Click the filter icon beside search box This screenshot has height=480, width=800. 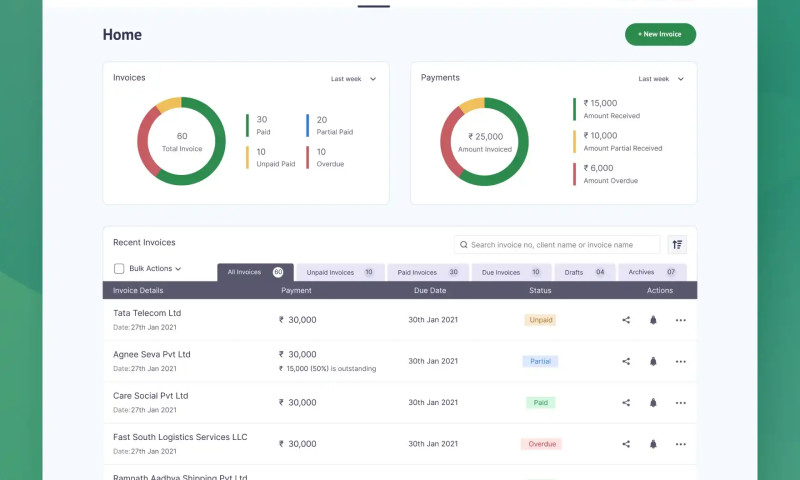pos(677,244)
